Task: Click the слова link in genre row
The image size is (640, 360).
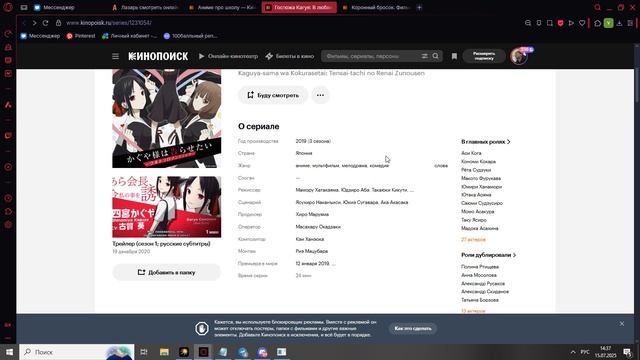Action: tap(441, 166)
